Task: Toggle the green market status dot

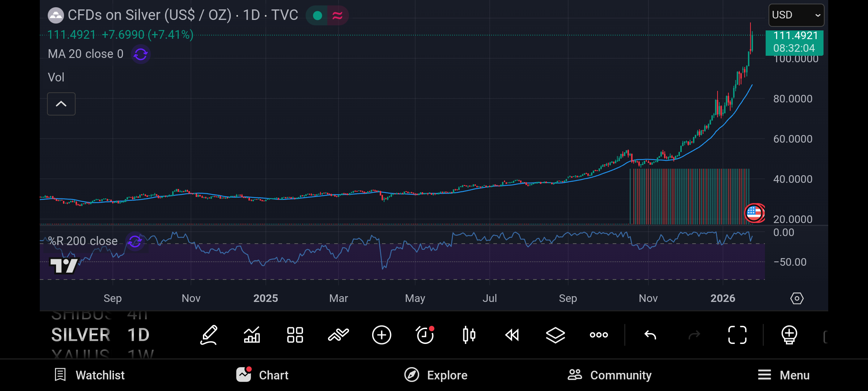Action: pyautogui.click(x=317, y=16)
